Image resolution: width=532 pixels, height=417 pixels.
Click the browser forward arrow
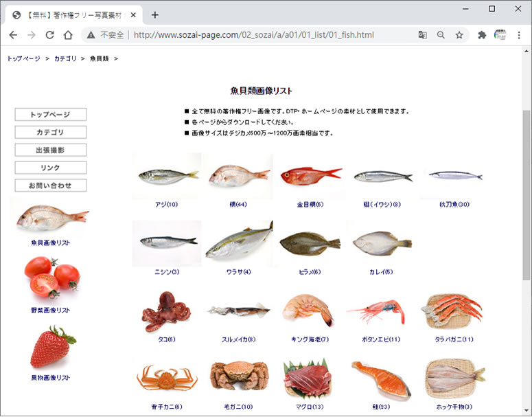tap(32, 35)
